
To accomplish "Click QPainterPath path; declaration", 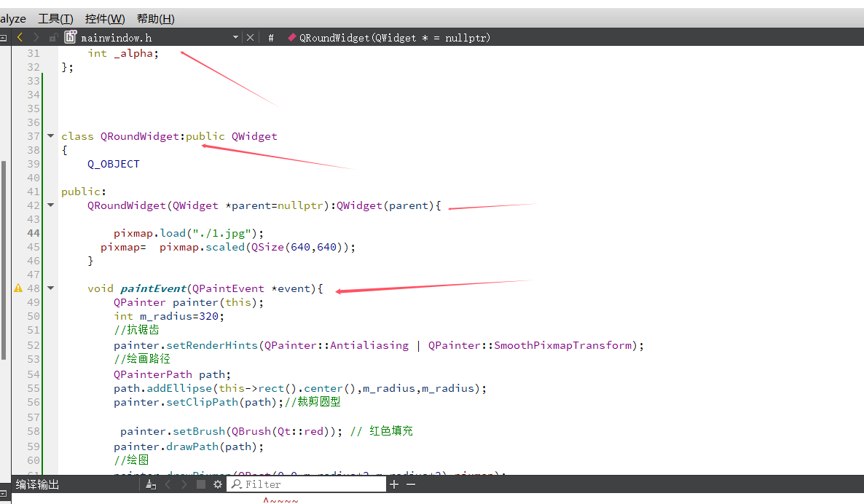I will click(172, 374).
